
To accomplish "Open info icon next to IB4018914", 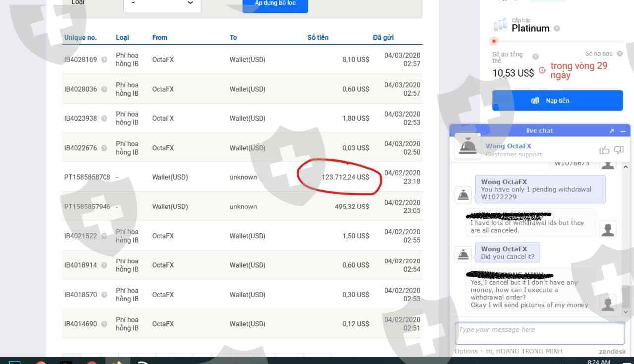I will point(104,265).
